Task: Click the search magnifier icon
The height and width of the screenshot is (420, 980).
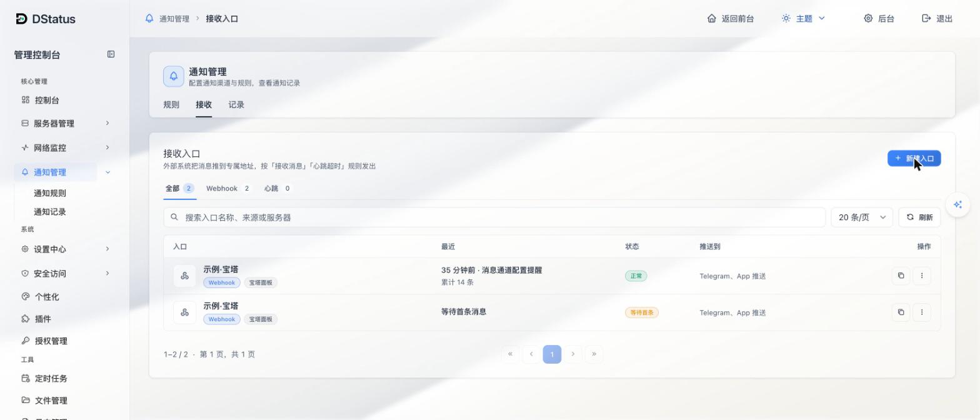Action: click(174, 217)
